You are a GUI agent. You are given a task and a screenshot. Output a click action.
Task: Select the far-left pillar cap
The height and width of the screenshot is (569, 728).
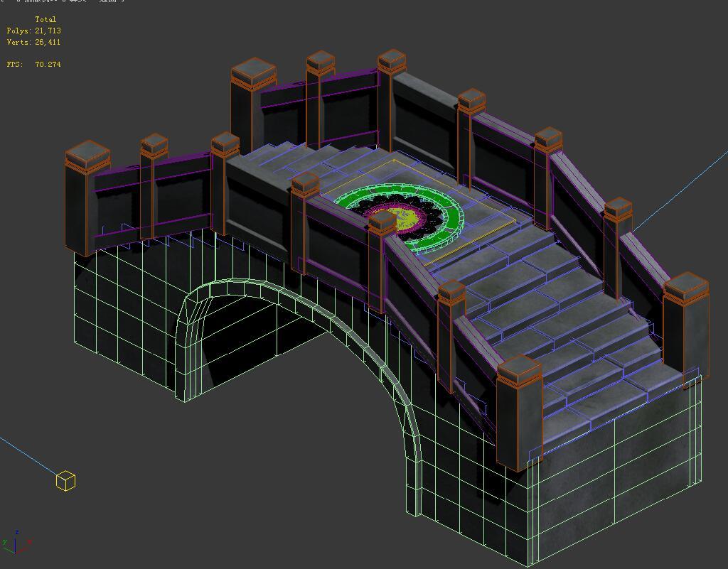(x=87, y=154)
